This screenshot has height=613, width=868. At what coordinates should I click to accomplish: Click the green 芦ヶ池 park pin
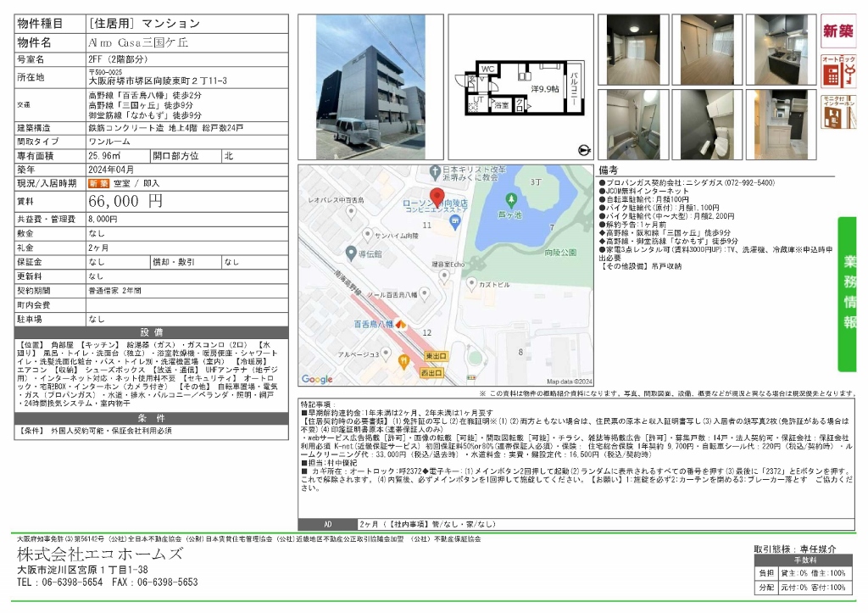pyautogui.click(x=510, y=199)
